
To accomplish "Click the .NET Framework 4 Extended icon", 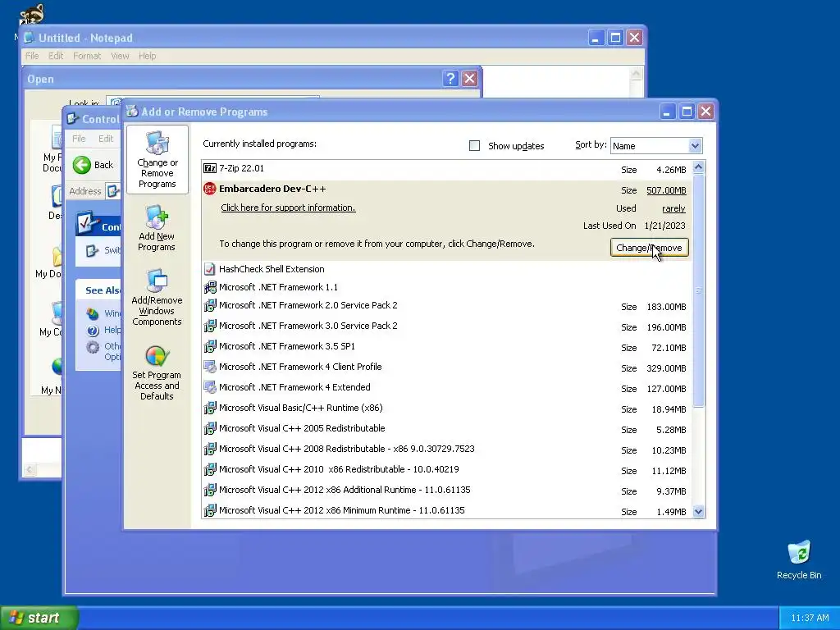I will (210, 387).
